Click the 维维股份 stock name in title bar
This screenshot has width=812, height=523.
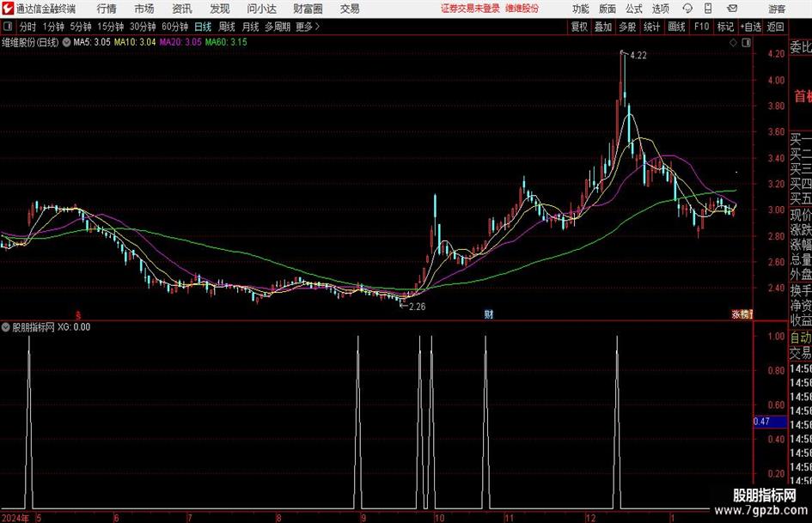[x=522, y=9]
